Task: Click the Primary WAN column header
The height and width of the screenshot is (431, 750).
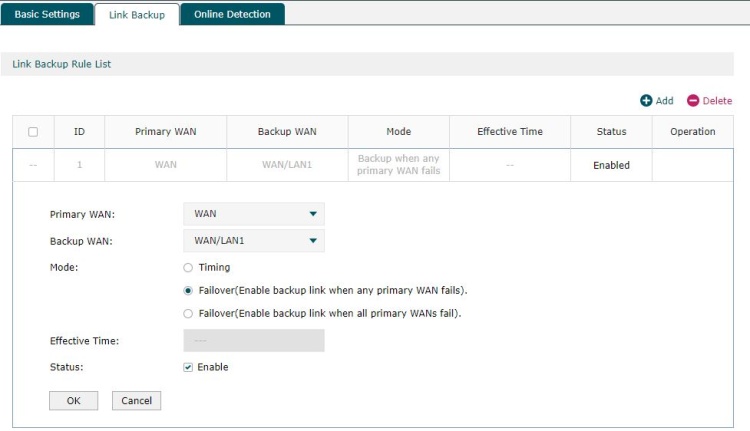Action: tap(165, 132)
